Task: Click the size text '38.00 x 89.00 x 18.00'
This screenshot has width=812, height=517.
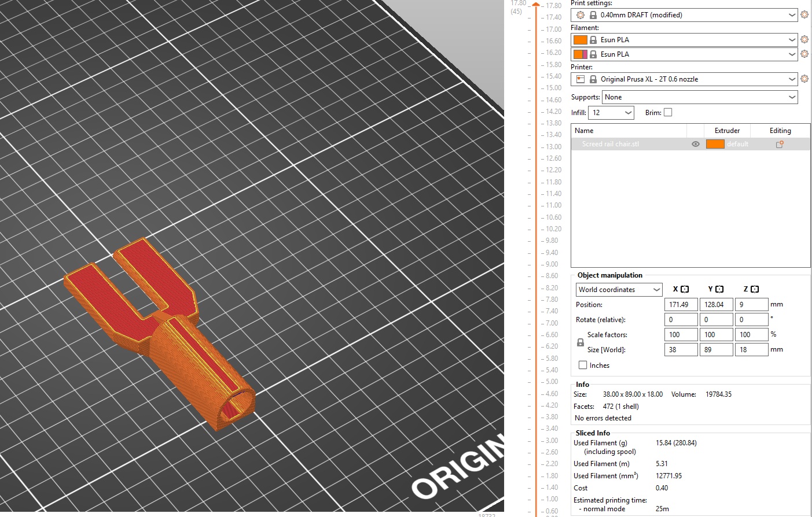Action: [633, 394]
